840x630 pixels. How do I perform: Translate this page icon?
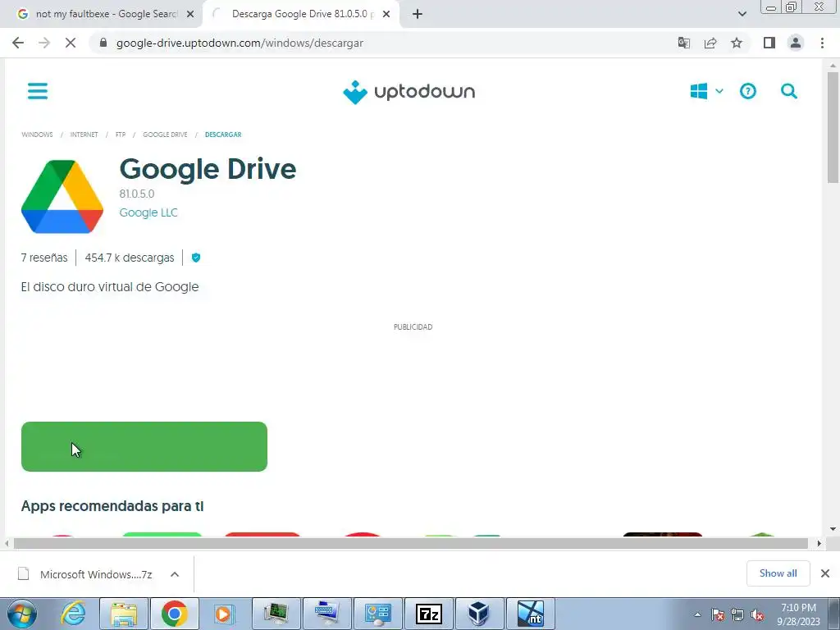point(683,43)
